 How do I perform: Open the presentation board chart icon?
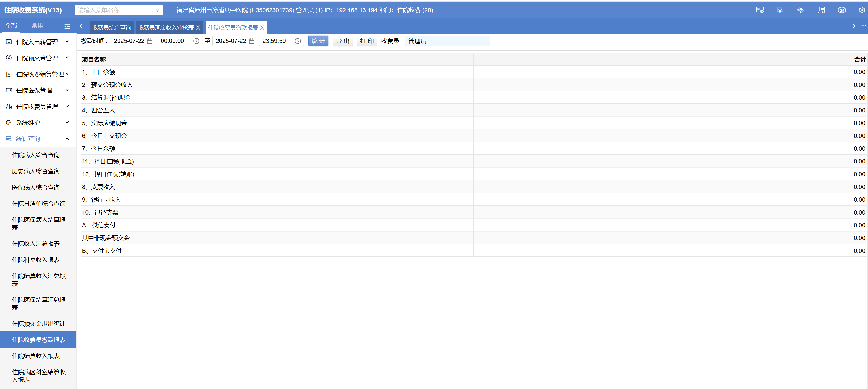coord(780,10)
